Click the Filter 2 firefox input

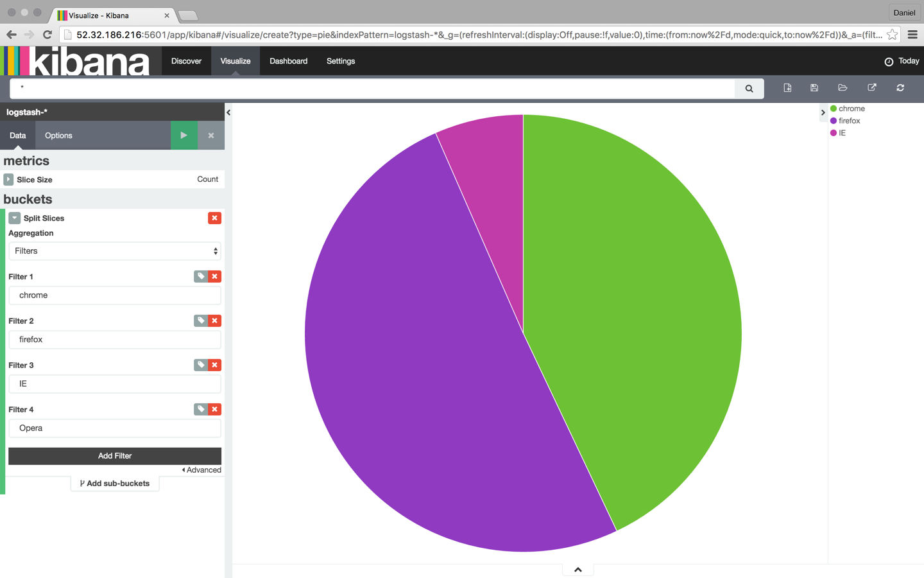(115, 340)
